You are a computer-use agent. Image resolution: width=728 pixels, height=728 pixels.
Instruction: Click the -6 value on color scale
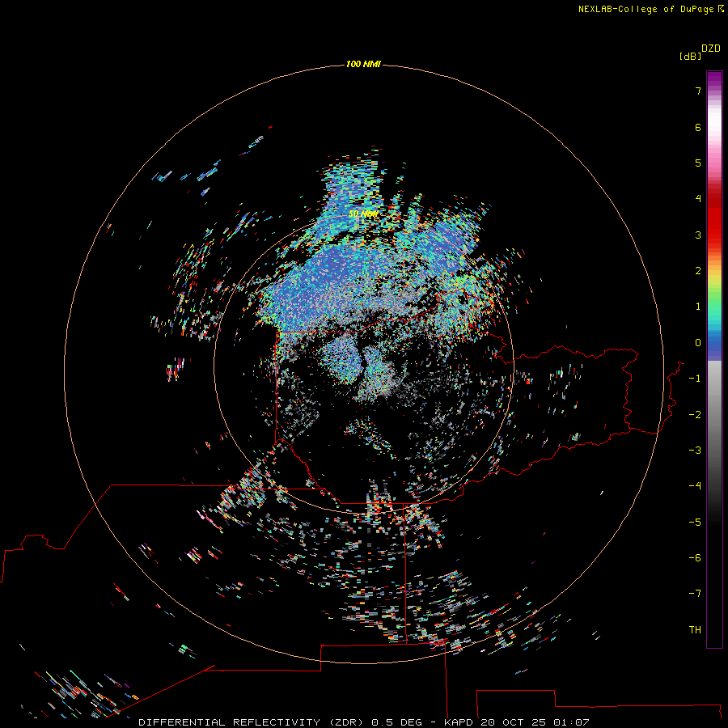695,557
